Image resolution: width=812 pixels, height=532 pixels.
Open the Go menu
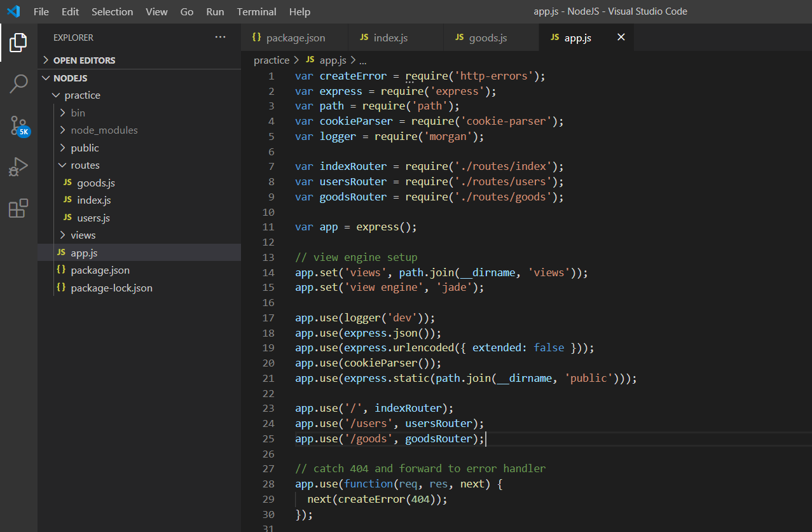tap(187, 11)
